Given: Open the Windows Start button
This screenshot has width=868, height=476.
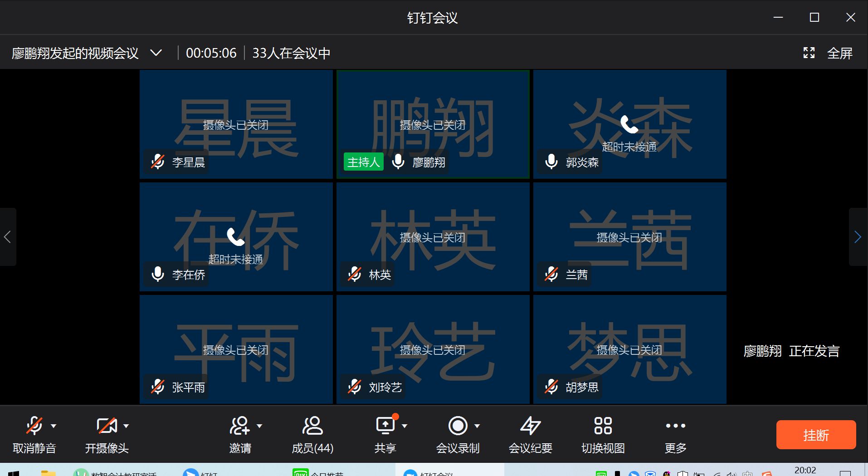Looking at the screenshot, I should 14,473.
